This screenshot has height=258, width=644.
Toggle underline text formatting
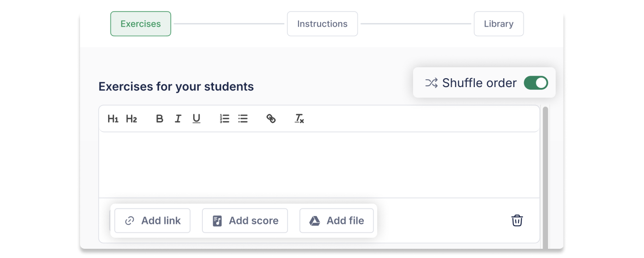[196, 119]
